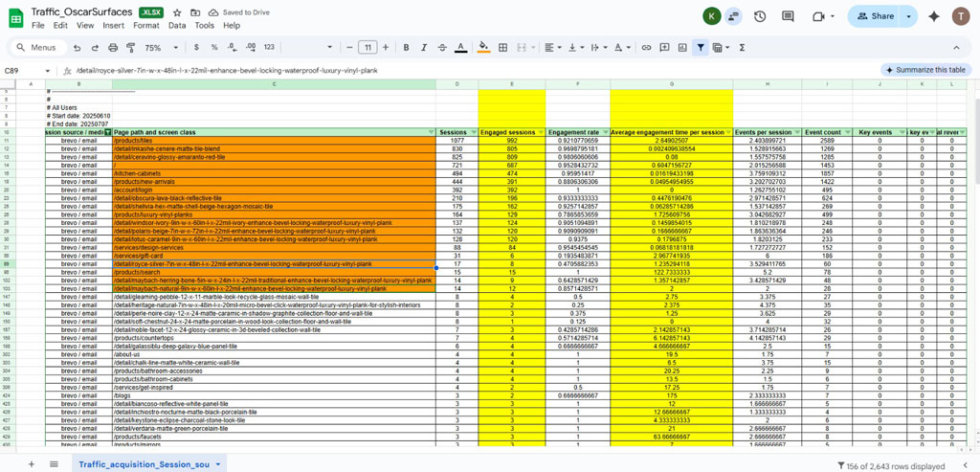Image resolution: width=980 pixels, height=472 pixels.
Task: Toggle strikethrough formatting
Action: point(442,47)
